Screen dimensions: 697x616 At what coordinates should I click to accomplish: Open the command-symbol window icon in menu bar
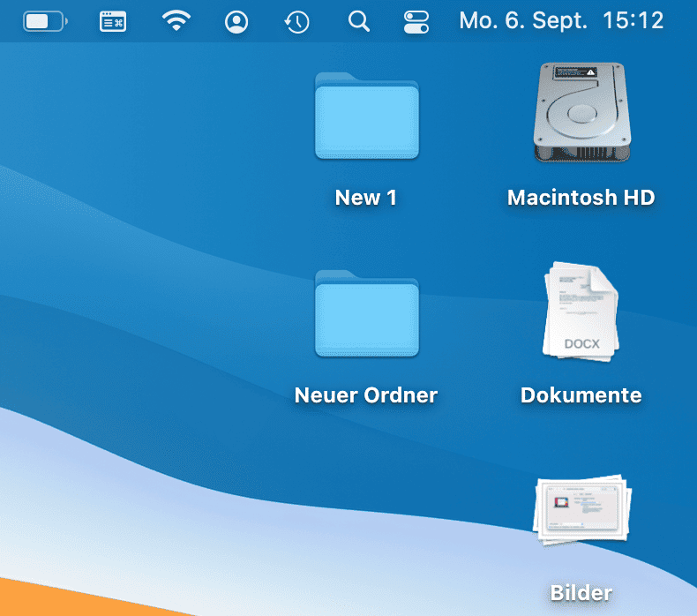coord(112,21)
